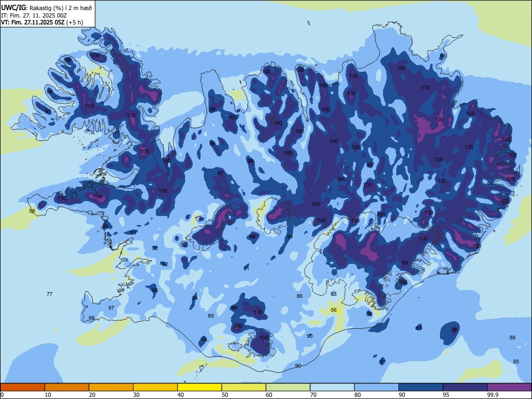
Task: Pick the pale green 60–70 legend swatch
Action: (288, 387)
